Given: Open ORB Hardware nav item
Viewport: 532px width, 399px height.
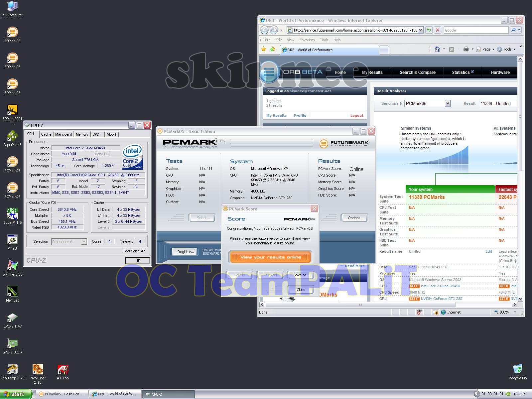Looking at the screenshot, I should coord(500,72).
